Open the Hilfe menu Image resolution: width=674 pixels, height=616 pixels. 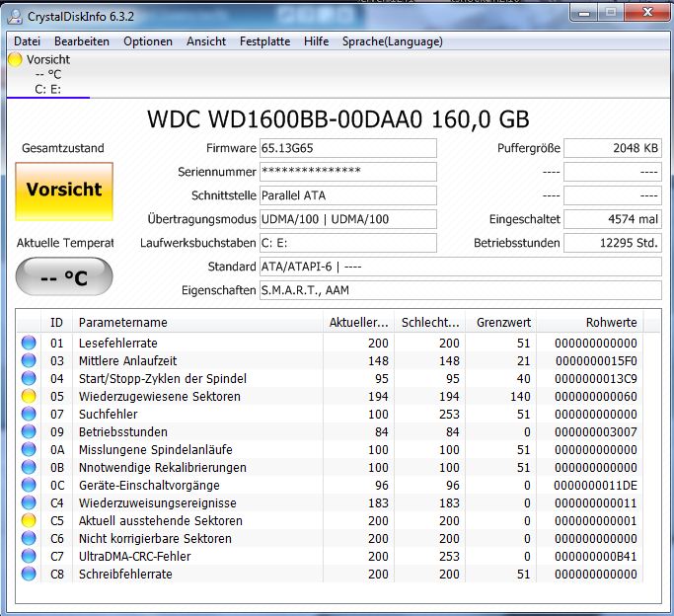316,41
